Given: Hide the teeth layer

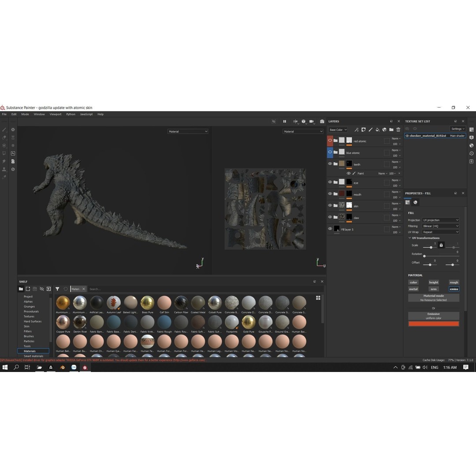Looking at the screenshot, I should click(330, 164).
